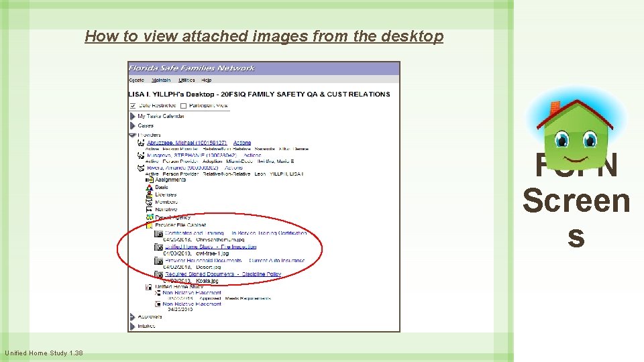Click the Koala.jpg file name
This screenshot has height=362, width=644.
(x=207, y=281)
